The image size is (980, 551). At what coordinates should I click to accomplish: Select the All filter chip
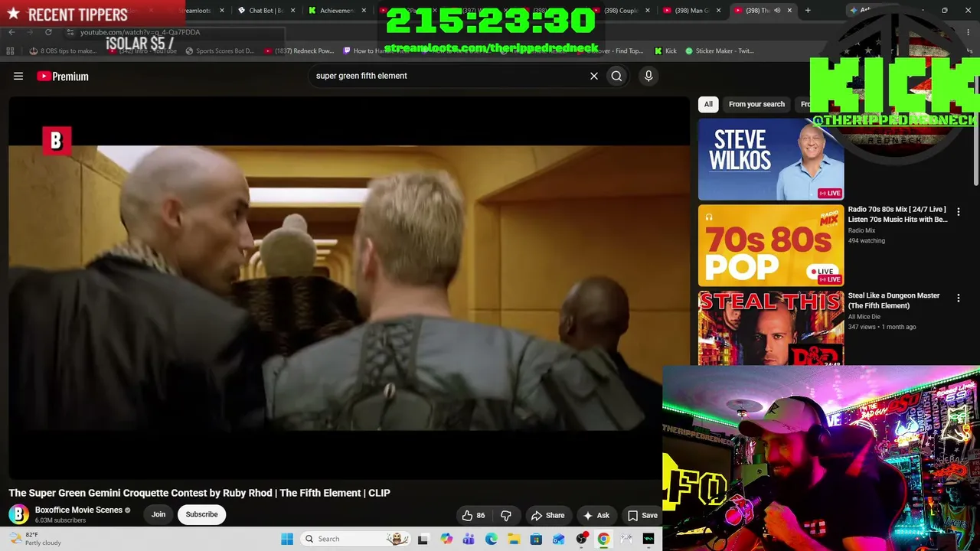pos(708,104)
